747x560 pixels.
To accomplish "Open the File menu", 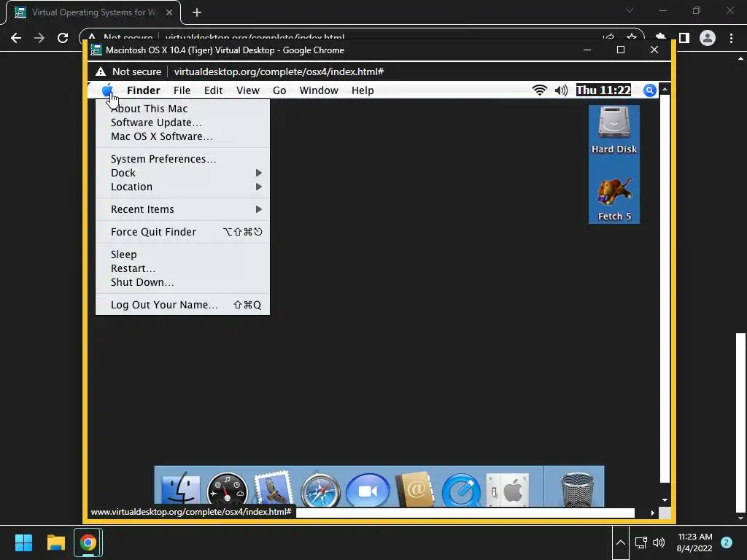I will coord(182,90).
